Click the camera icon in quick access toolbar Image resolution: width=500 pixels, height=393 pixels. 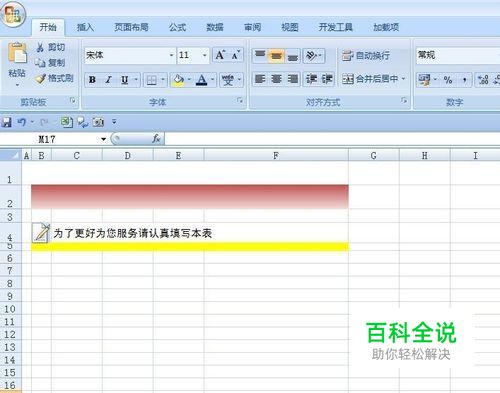98,122
